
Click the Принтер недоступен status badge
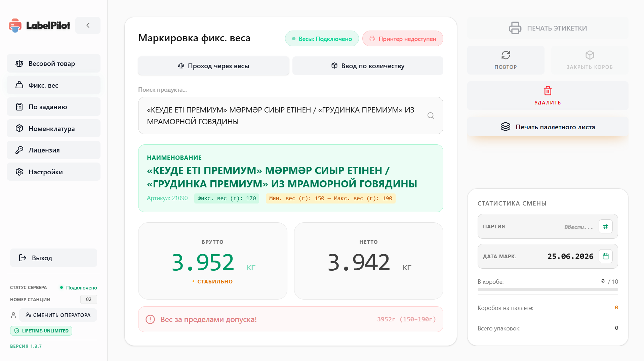pos(403,39)
